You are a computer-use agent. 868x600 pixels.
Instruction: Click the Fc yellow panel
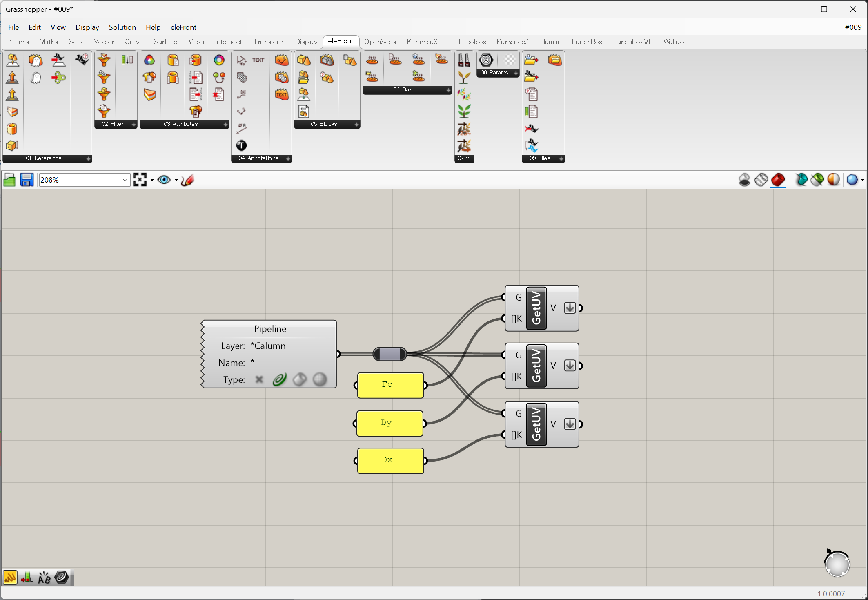point(390,385)
